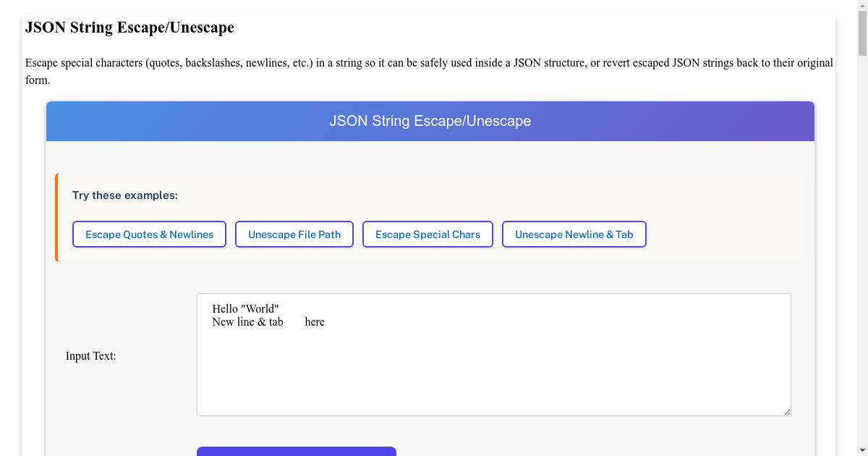Click the "Try these examples:" heading
Screen dimensions: 868x456
pyautogui.click(x=125, y=195)
